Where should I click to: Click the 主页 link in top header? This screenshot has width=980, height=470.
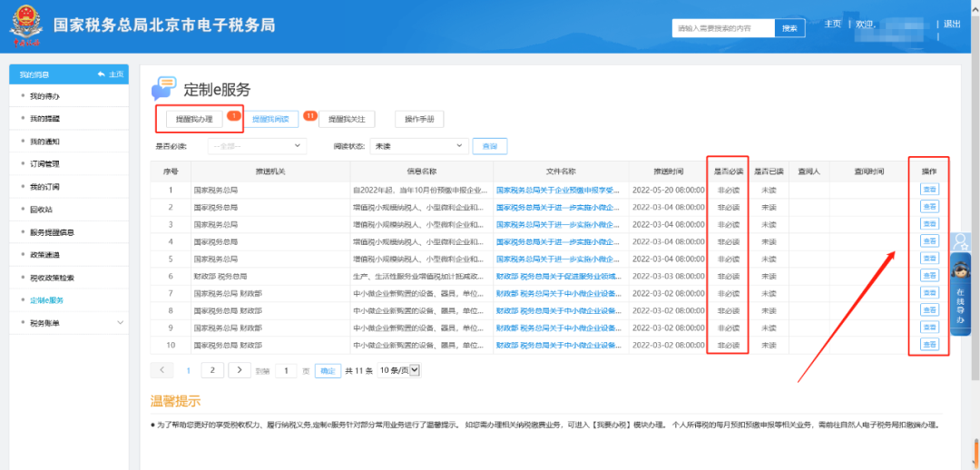pyautogui.click(x=832, y=24)
